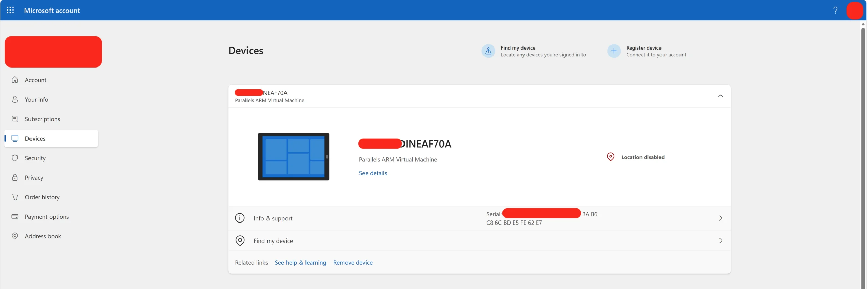Click 'Connect it to your account' text
The width and height of the screenshot is (868, 289).
point(656,55)
